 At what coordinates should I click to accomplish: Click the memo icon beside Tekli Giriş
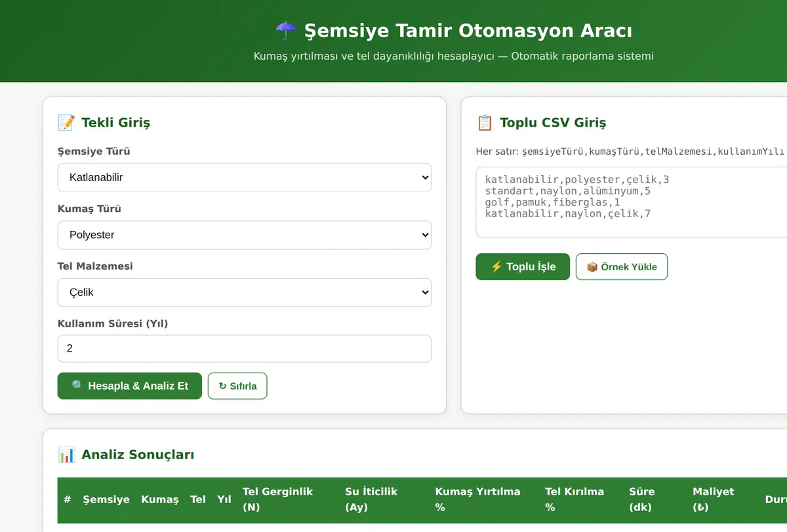point(66,123)
